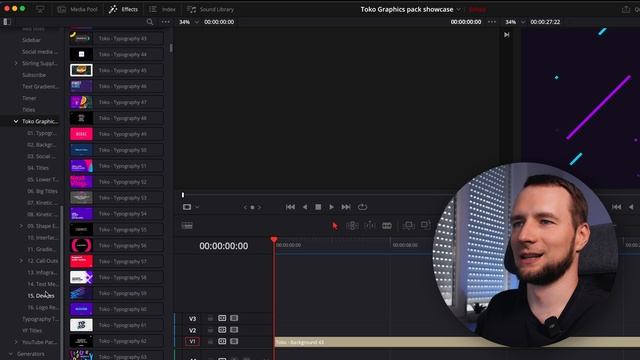Select the 05. Lower T... folder
The width and height of the screenshot is (640, 360).
42,180
